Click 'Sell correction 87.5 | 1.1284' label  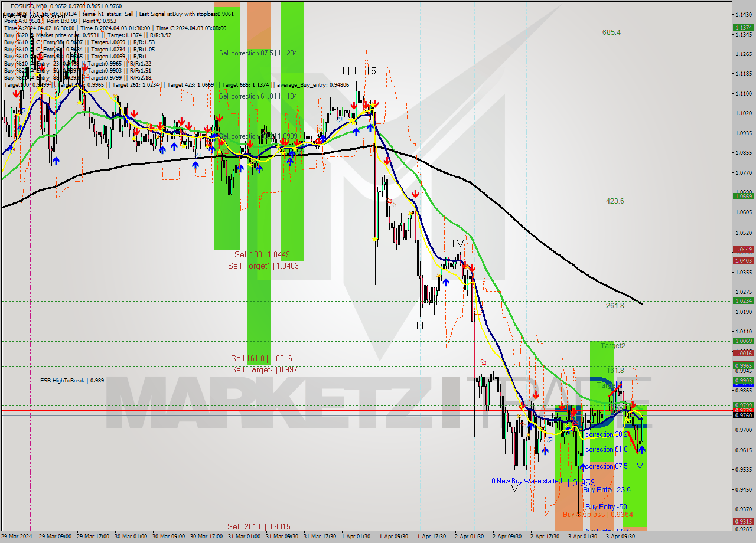[258, 53]
